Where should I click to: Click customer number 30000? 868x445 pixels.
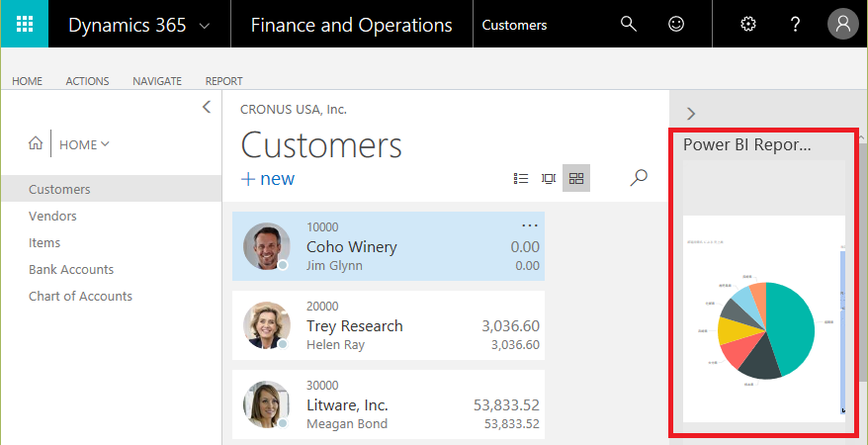pos(322,386)
